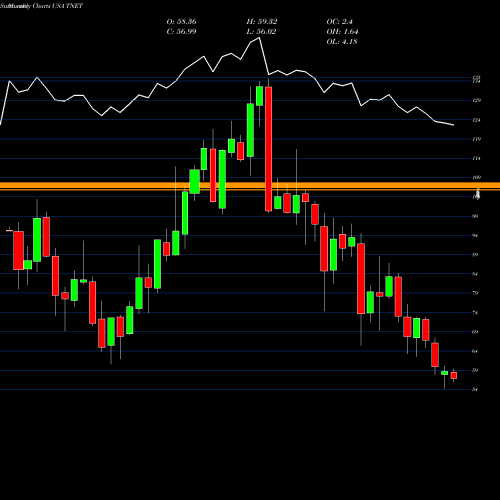Click the 89 price axis label
The height and width of the screenshot is (500, 500).
coord(475,255)
